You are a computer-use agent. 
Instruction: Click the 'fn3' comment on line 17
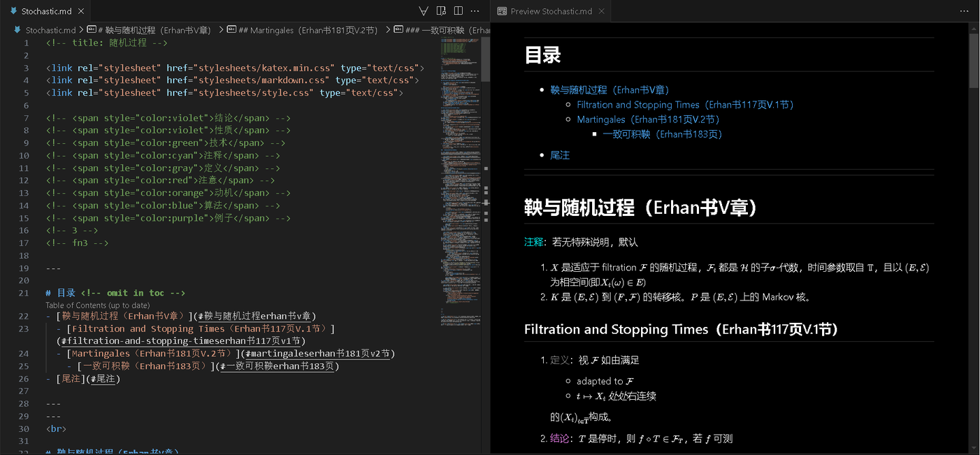coord(77,243)
